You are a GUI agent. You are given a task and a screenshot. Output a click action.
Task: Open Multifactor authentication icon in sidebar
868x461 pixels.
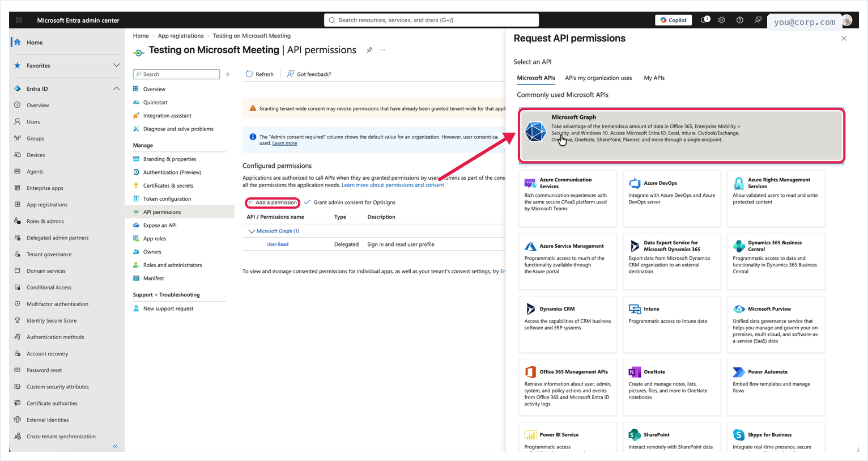18,303
